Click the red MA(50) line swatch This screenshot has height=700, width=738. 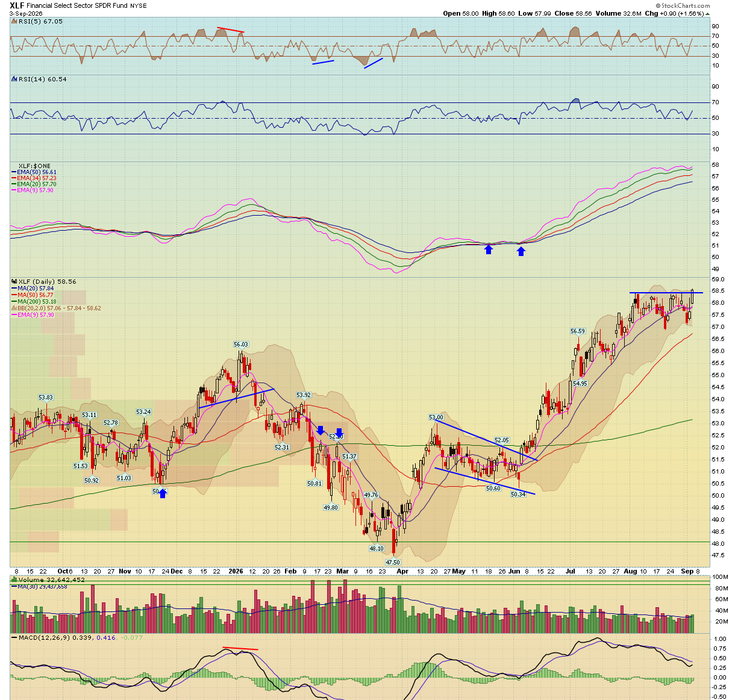(14, 295)
